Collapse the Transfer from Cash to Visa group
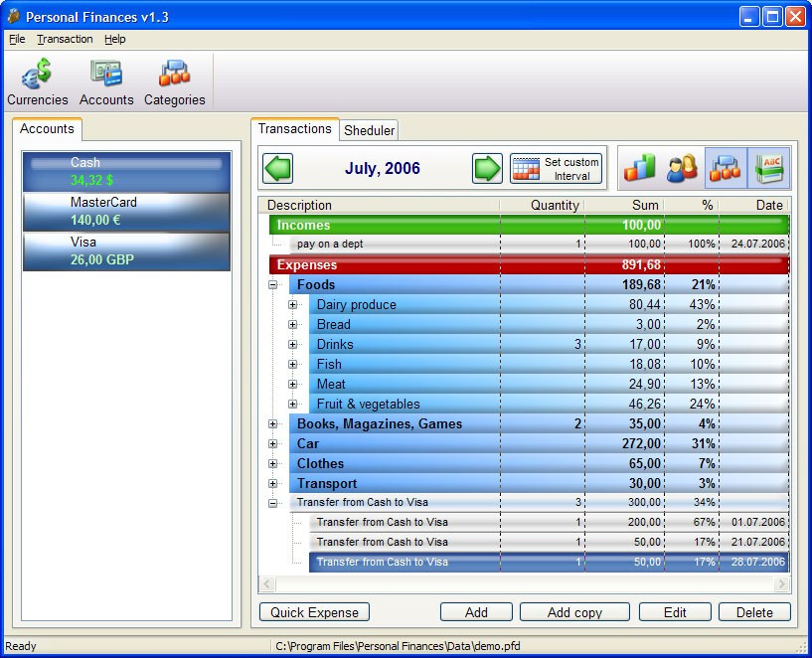 (273, 503)
